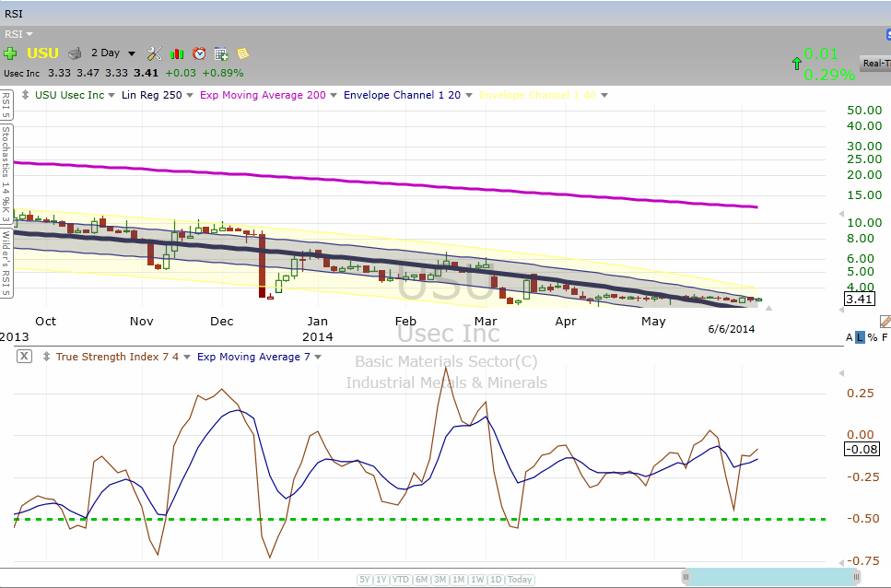Image resolution: width=891 pixels, height=588 pixels.
Task: Click the RSI title bar text
Action: point(14,14)
